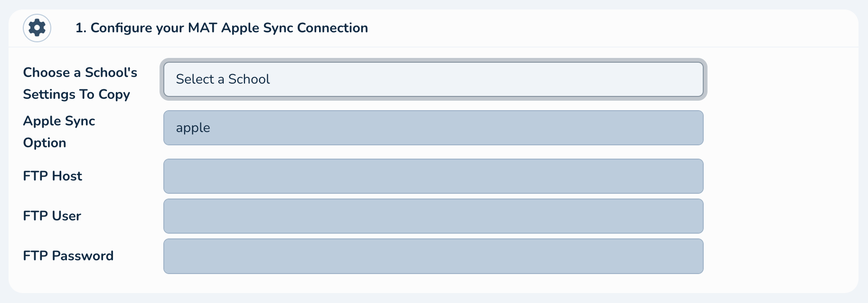Image resolution: width=868 pixels, height=303 pixels.
Task: Open the Select a School dropdown
Action: [x=433, y=79]
